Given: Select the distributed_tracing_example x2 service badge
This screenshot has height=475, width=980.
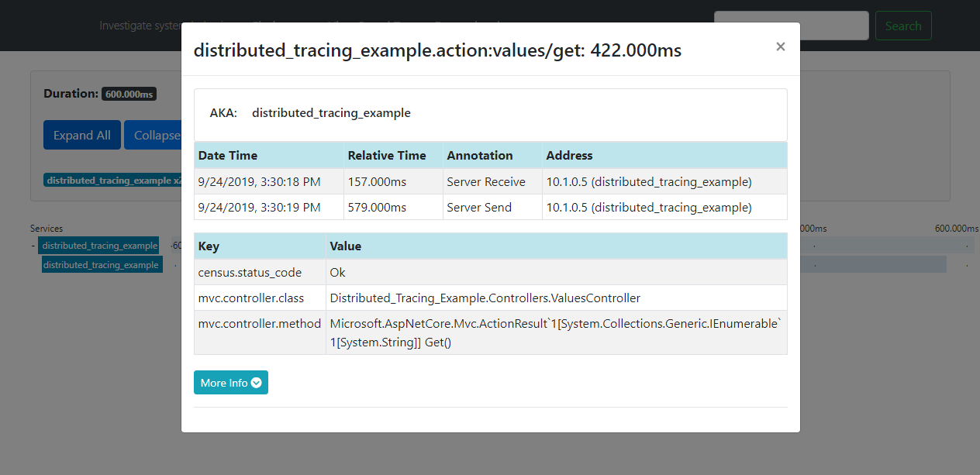Looking at the screenshot, I should click(x=112, y=181).
